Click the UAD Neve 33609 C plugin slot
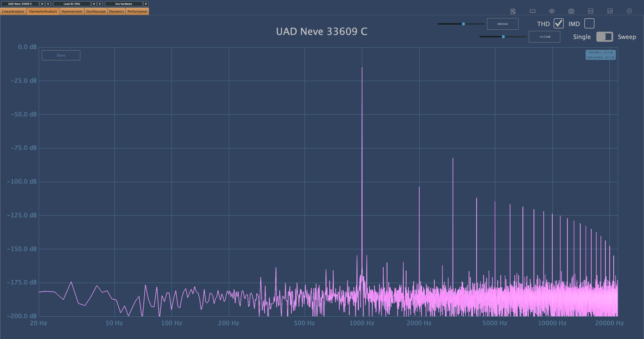644x339 pixels. tap(20, 4)
